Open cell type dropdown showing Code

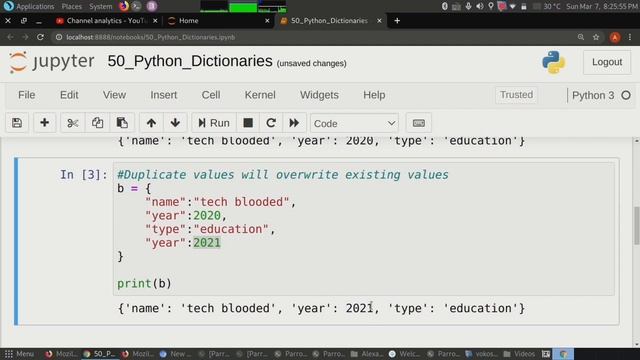coord(354,123)
